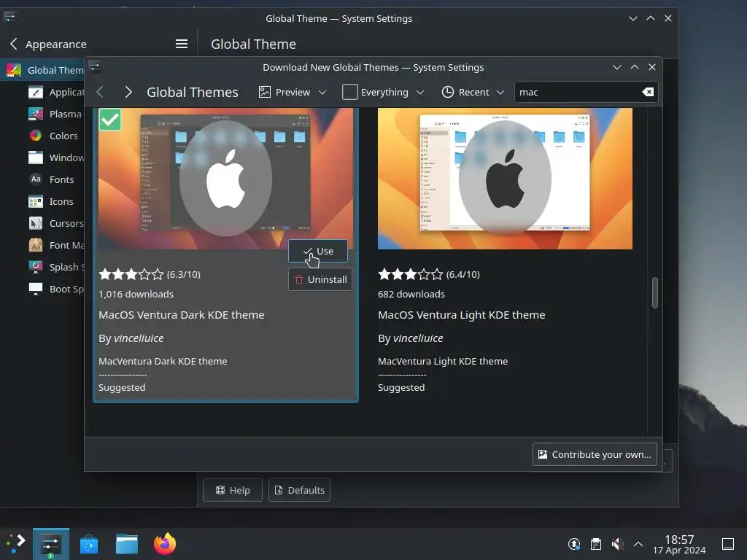Screen dimensions: 747x560
Task: Click Contribute your own button
Action: [595, 454]
